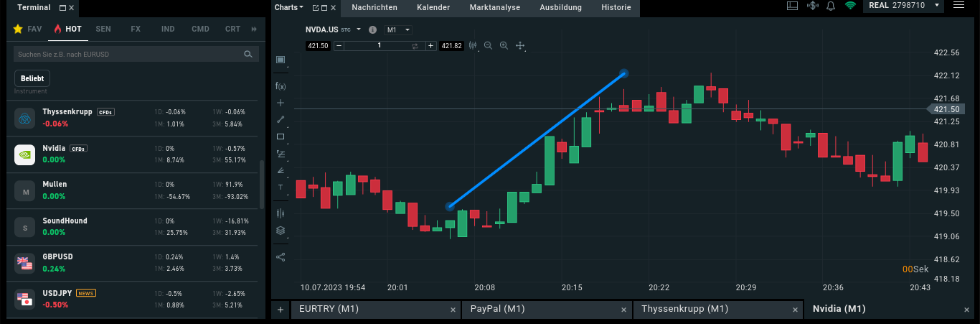The image size is (980, 324).
Task: Open the Ausbildung tab
Action: [560, 7]
